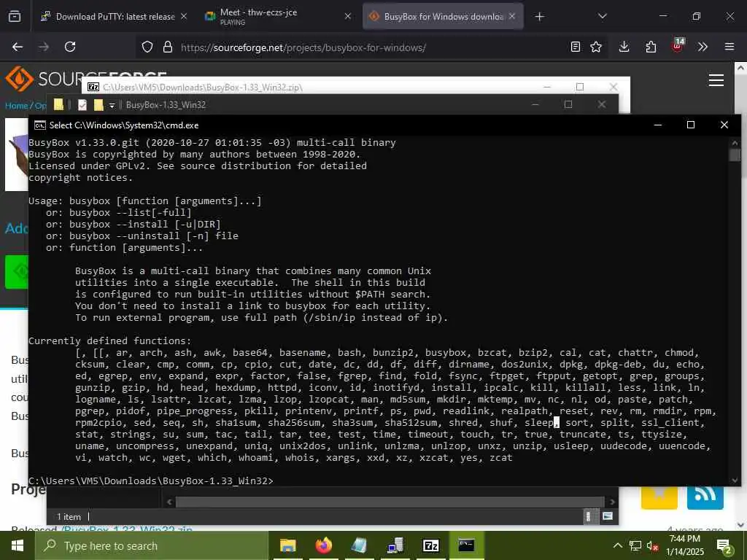The image size is (747, 560).
Task: Go forward one page in browser
Action: tap(44, 47)
